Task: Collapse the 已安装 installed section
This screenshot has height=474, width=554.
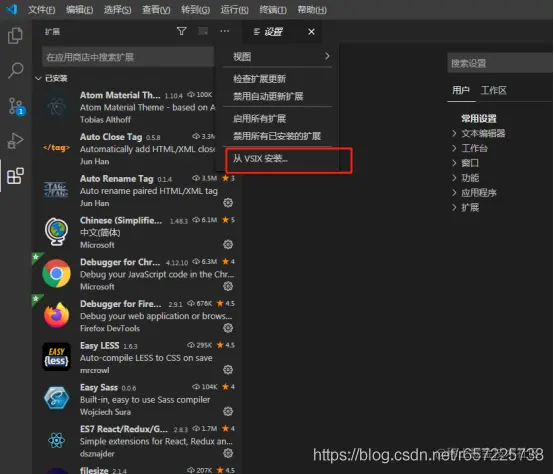Action: tap(38, 78)
